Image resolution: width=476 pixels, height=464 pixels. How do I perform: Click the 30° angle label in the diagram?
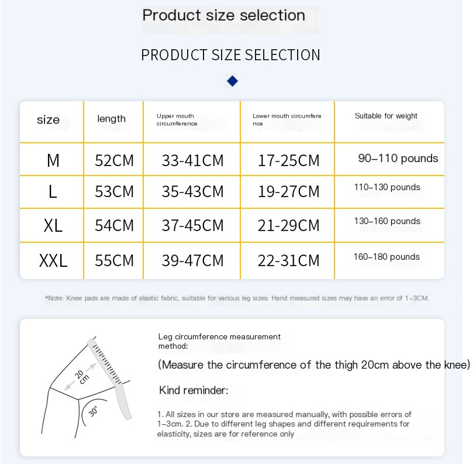[93, 411]
